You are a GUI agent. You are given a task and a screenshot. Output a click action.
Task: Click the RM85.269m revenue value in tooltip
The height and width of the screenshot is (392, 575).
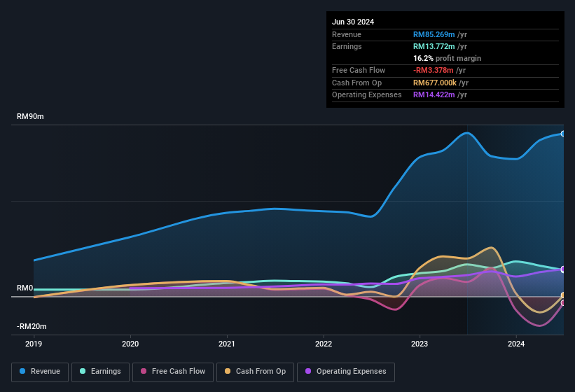[434, 34]
